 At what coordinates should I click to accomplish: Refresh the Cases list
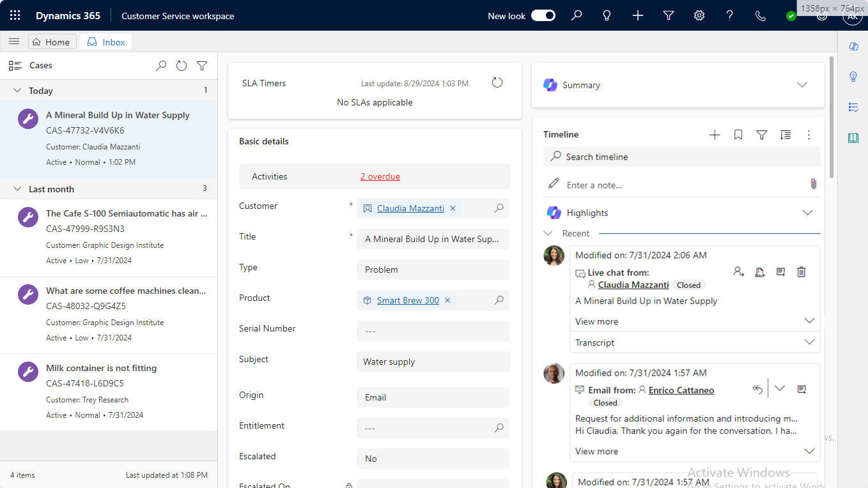[182, 66]
